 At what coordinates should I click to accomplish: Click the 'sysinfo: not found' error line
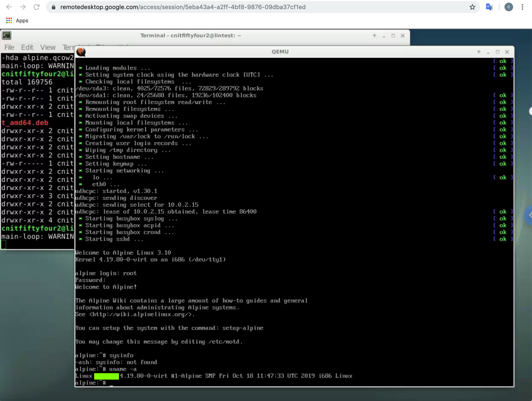tap(116, 362)
